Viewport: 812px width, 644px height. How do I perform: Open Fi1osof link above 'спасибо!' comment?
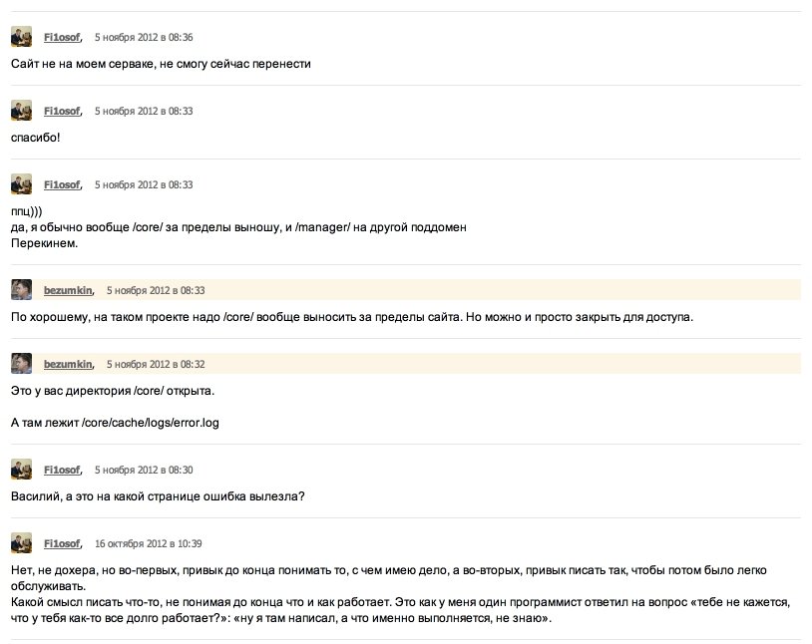pos(62,111)
